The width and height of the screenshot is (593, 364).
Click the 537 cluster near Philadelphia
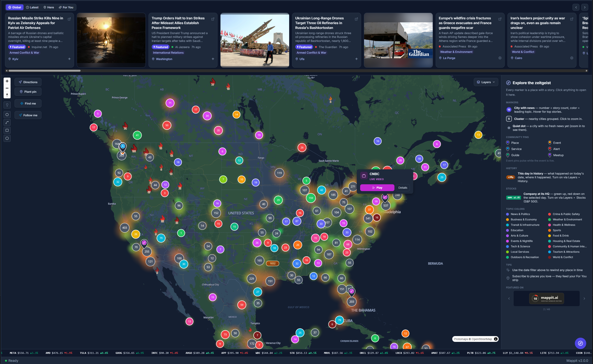click(x=386, y=206)
